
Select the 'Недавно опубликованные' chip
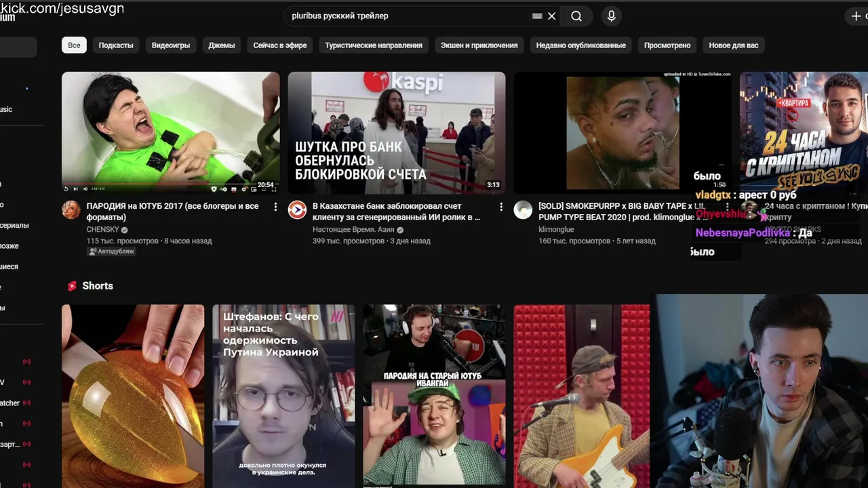tap(581, 45)
